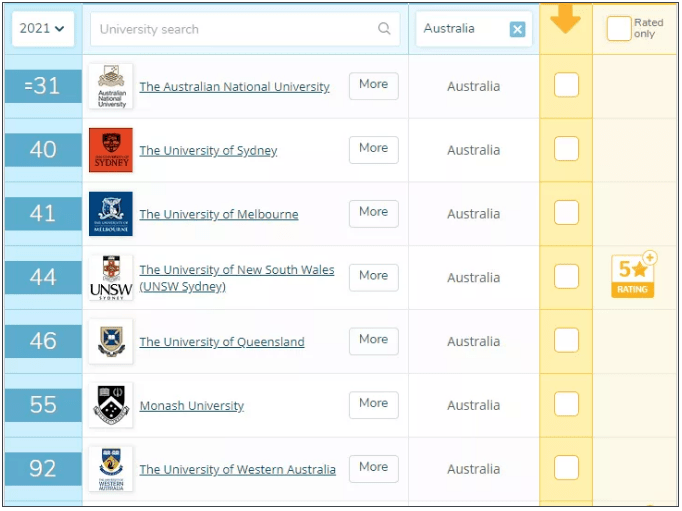Screen dimensions: 682x511
Task: Open the 2021 year dropdown
Action: coord(42,29)
